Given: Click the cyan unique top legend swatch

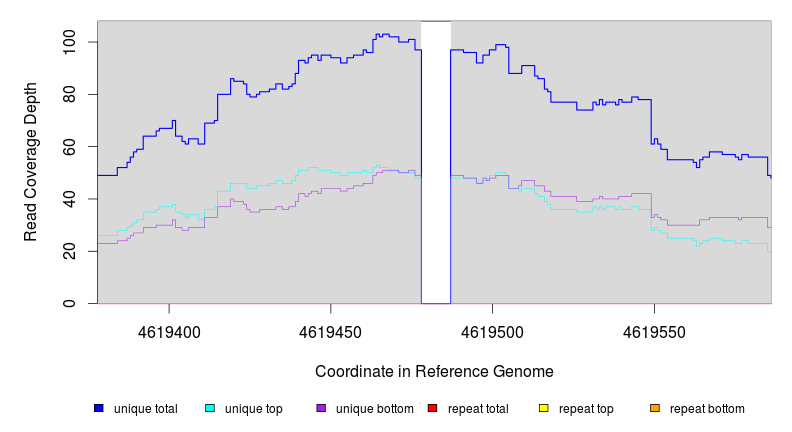Looking at the screenshot, I should 210,408.
